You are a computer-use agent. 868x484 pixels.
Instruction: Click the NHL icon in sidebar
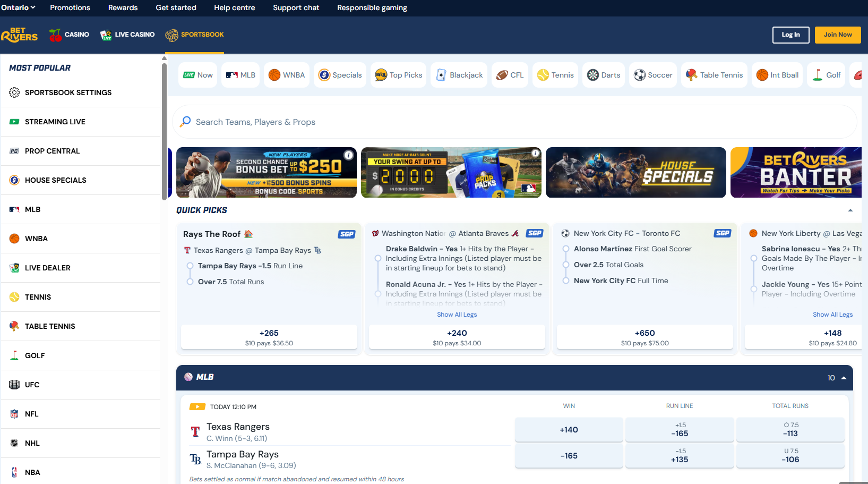point(14,443)
